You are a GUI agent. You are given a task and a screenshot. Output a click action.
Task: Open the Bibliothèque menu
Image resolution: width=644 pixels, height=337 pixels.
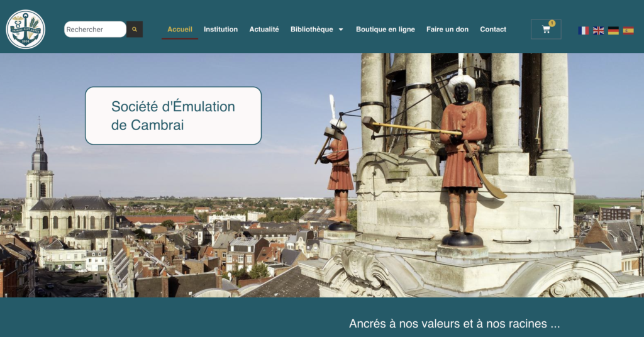[x=312, y=29]
